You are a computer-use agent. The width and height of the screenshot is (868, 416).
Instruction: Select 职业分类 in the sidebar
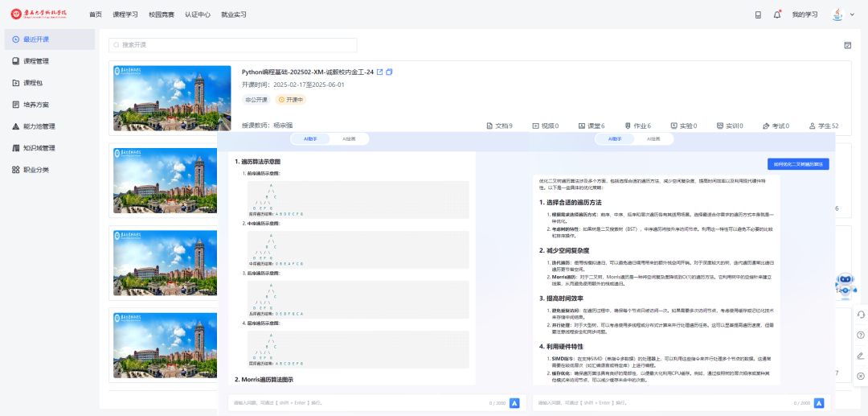pos(50,170)
